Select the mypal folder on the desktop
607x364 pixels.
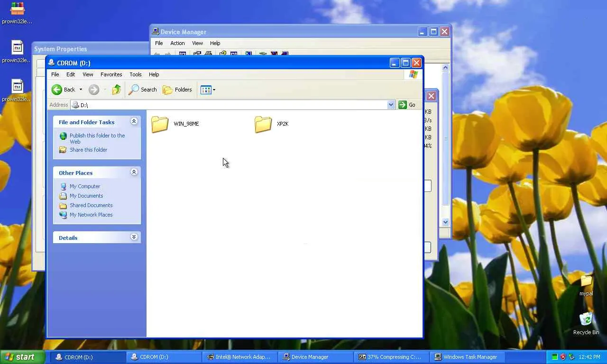click(586, 286)
